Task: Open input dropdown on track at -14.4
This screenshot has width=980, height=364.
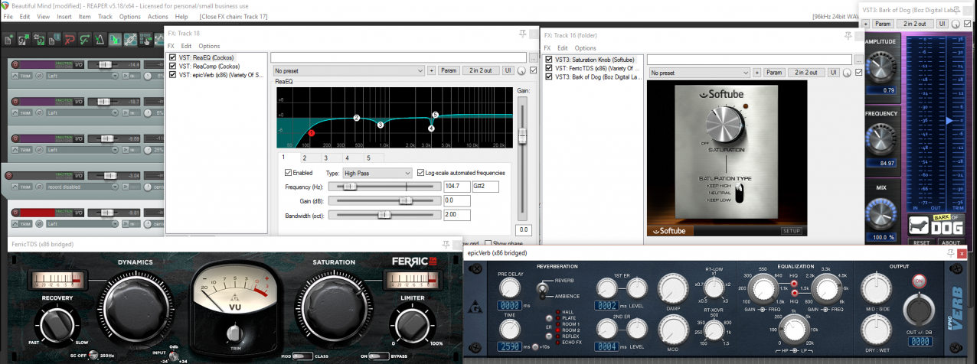Action: coord(83,76)
